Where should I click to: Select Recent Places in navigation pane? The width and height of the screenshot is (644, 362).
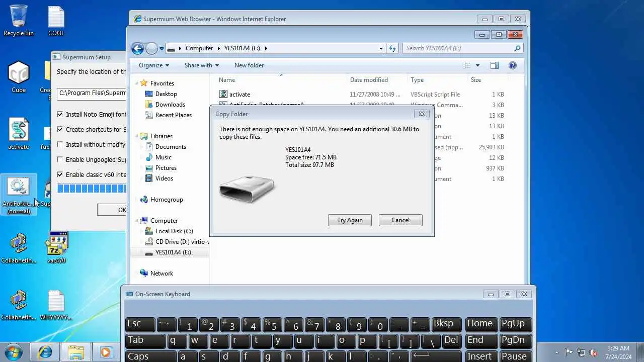click(173, 115)
